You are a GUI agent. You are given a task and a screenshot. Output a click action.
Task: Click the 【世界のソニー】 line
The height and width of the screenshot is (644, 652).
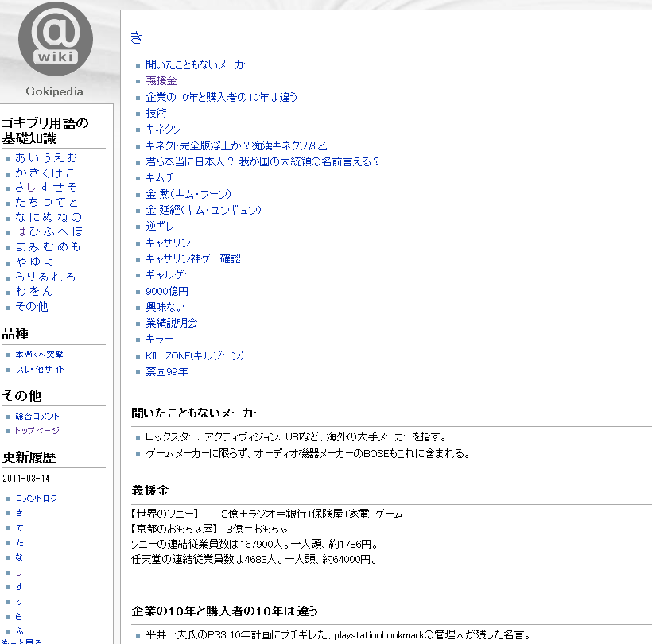[266, 514]
